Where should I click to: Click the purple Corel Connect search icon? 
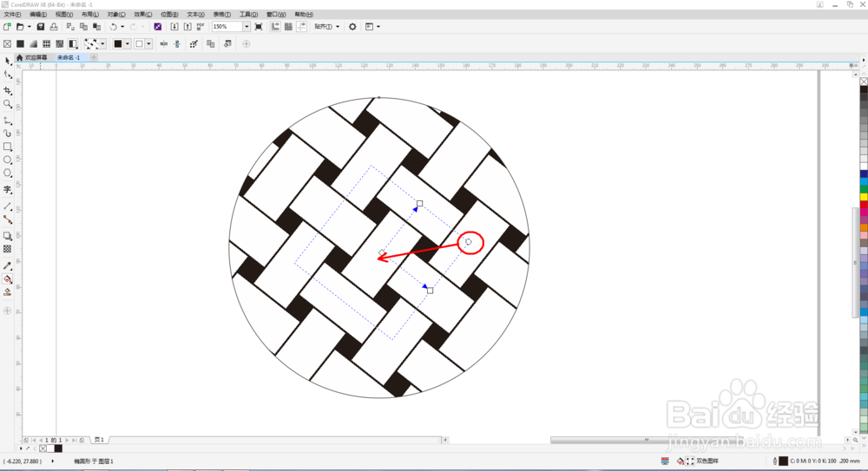tap(158, 27)
